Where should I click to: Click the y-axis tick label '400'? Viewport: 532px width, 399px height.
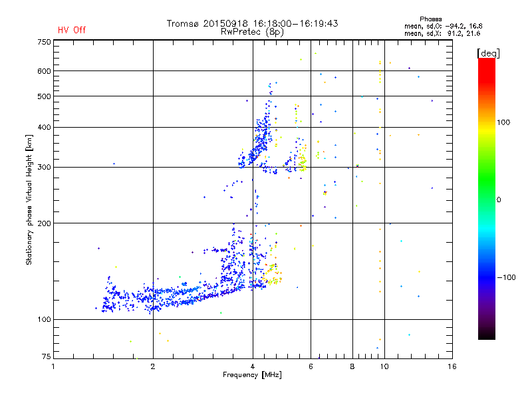(44, 127)
